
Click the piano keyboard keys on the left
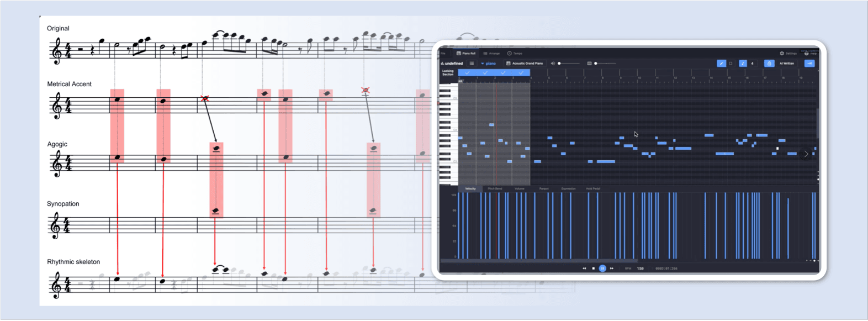[448, 135]
